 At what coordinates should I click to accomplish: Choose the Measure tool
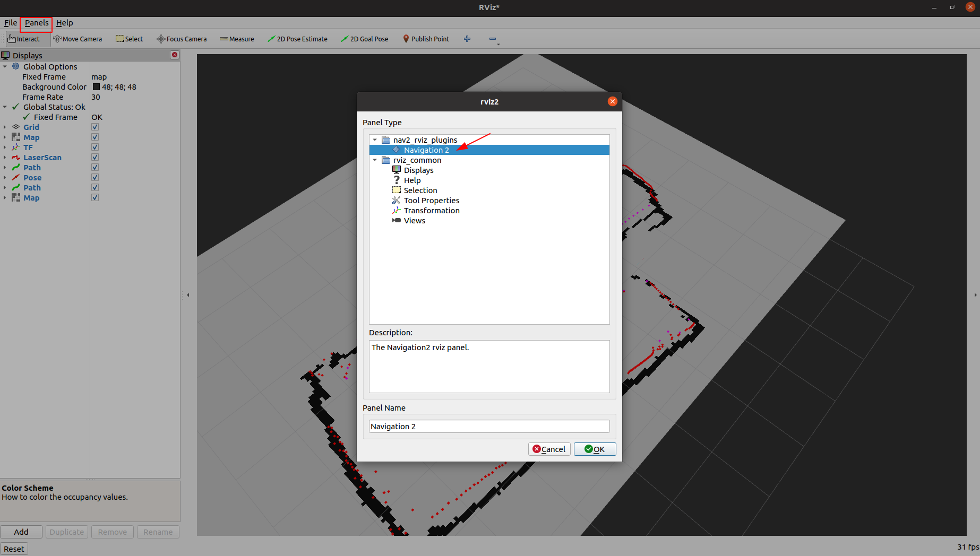pos(237,39)
